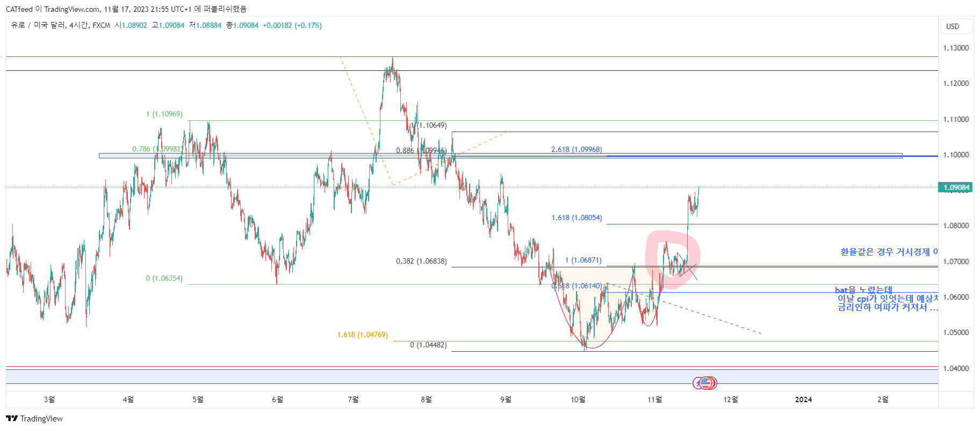Viewport: 980px width, 429px height.
Task: Click the 3월 time axis label
Action: (49, 399)
